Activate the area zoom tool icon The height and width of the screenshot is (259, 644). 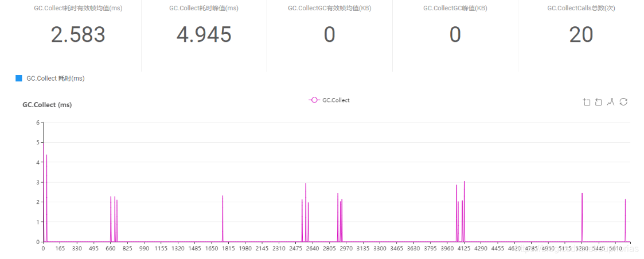pos(587,102)
